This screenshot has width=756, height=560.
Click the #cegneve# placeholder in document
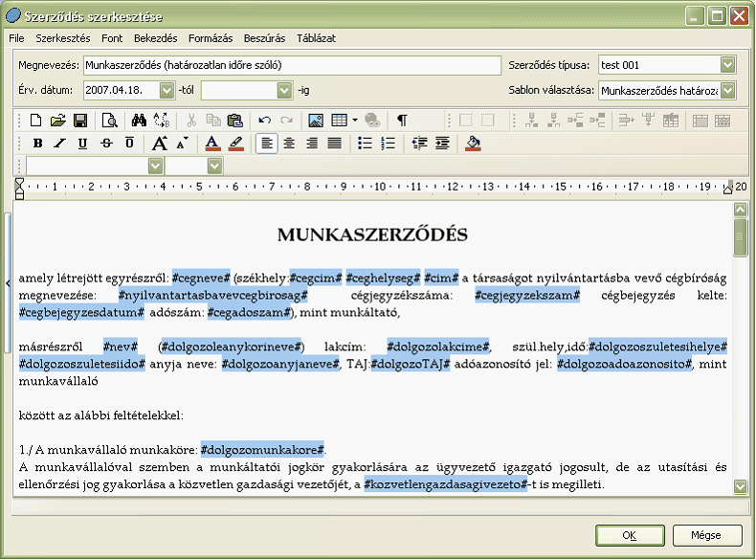coord(201,279)
